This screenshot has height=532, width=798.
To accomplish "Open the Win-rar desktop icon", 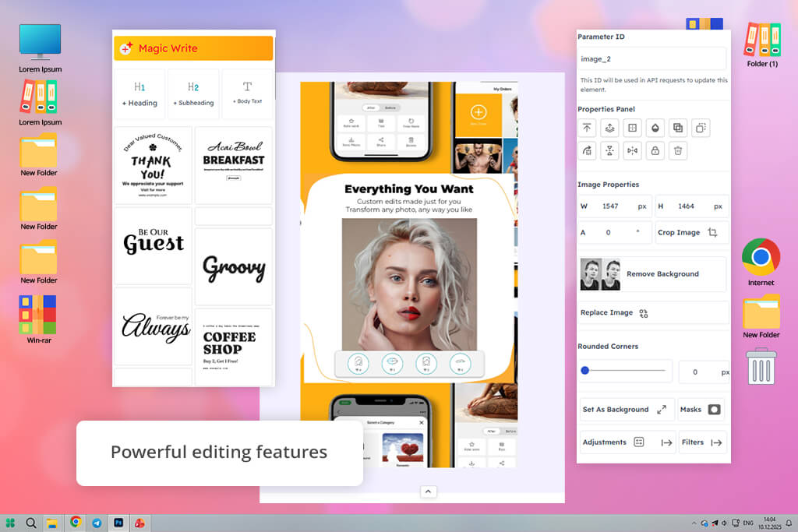I will pos(39,319).
